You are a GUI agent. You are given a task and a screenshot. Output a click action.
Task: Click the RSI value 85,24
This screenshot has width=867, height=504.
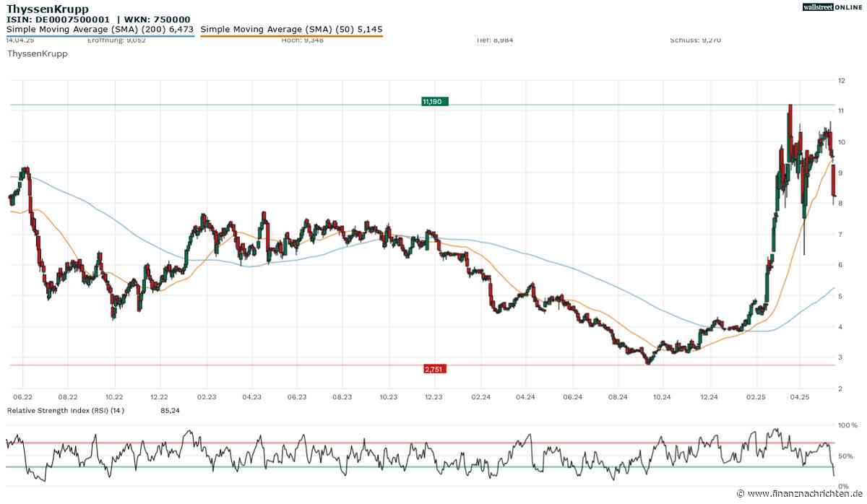171,411
